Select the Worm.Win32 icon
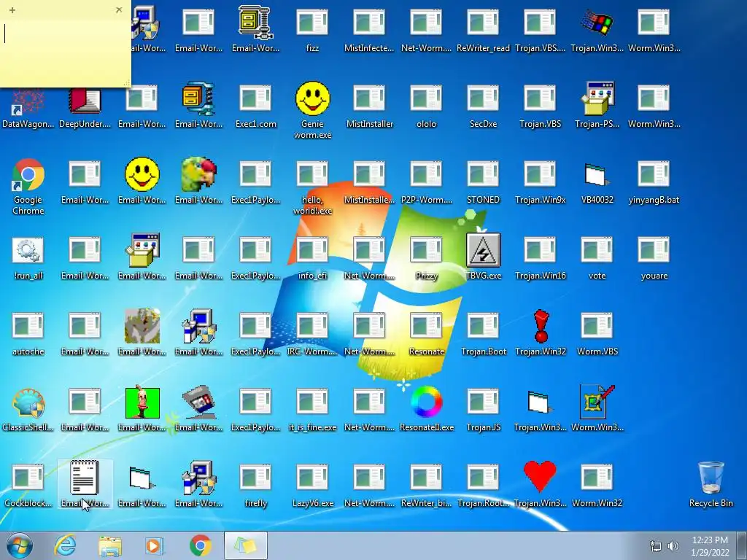The height and width of the screenshot is (560, 747). click(x=597, y=477)
